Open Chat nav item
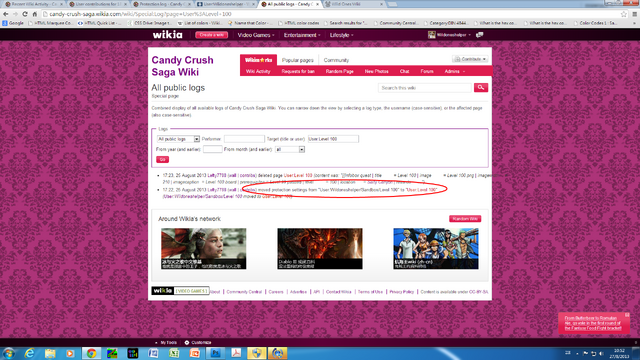The image size is (640, 360). click(x=404, y=71)
